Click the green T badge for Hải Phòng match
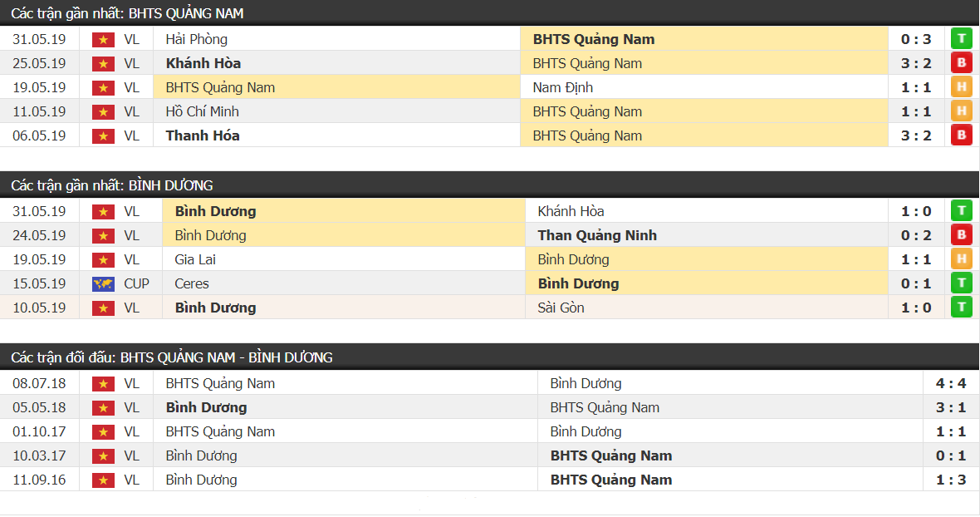This screenshot has height=517, width=980. (x=961, y=39)
